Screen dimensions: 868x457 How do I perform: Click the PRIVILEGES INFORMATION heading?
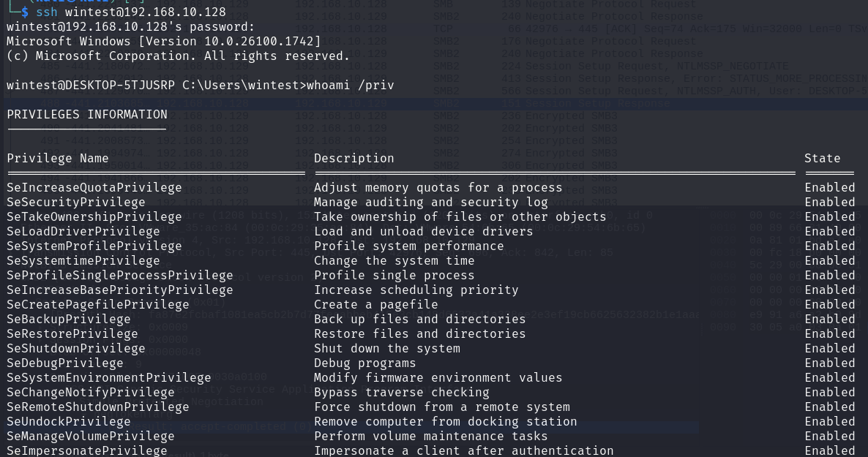pyautogui.click(x=87, y=115)
